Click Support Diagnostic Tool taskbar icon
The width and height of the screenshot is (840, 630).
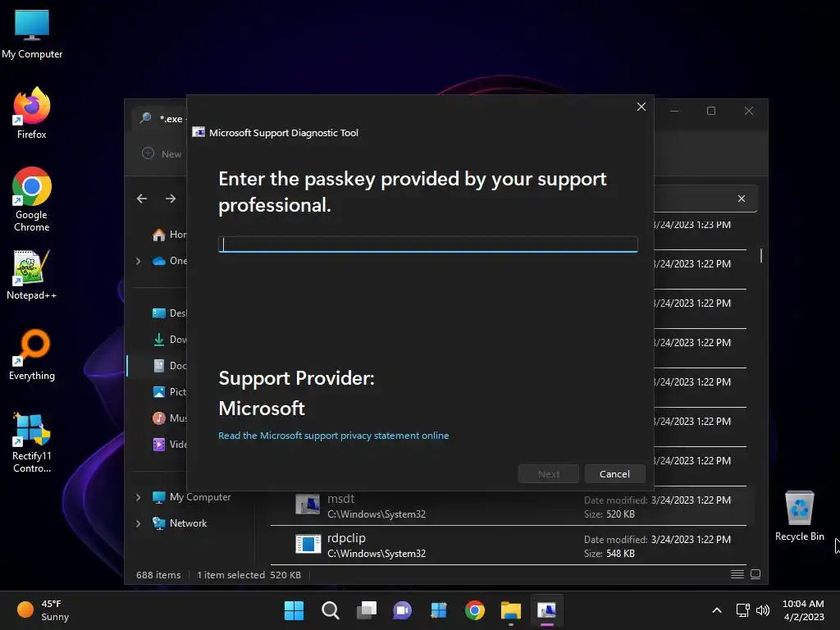(547, 610)
